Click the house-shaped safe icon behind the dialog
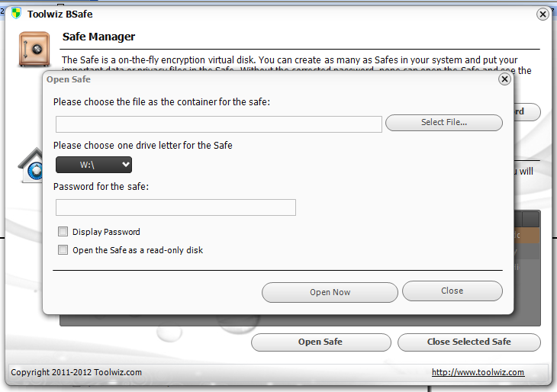 tap(31, 165)
